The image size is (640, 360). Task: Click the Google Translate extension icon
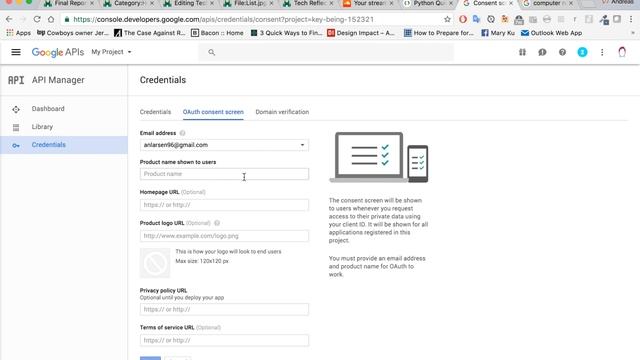point(476,19)
